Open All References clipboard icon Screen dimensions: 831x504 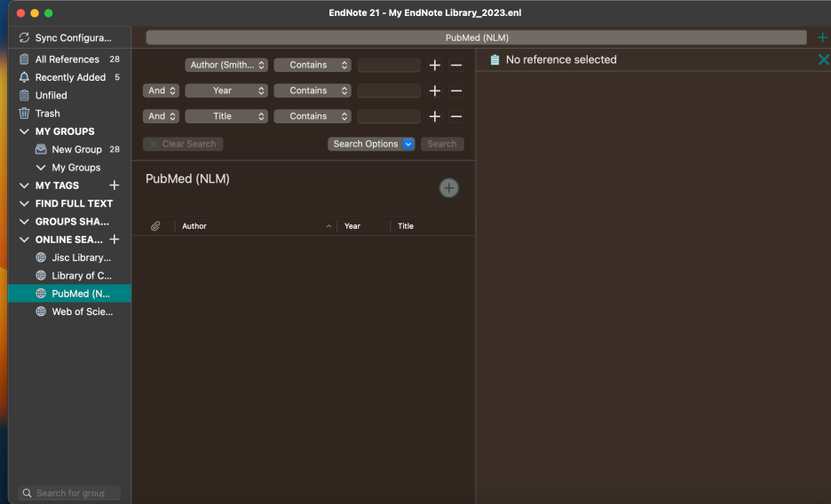pos(24,59)
